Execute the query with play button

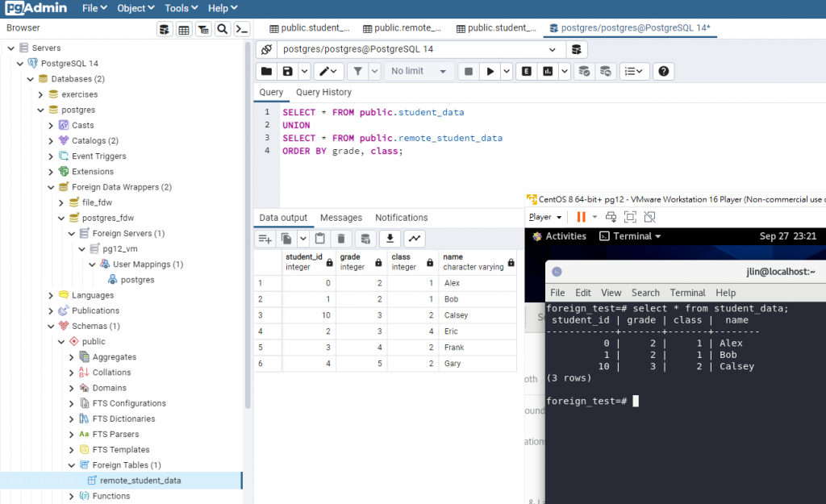490,71
